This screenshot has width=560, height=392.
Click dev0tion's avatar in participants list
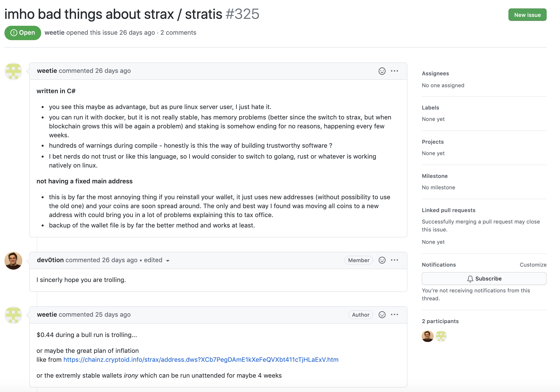(x=427, y=336)
